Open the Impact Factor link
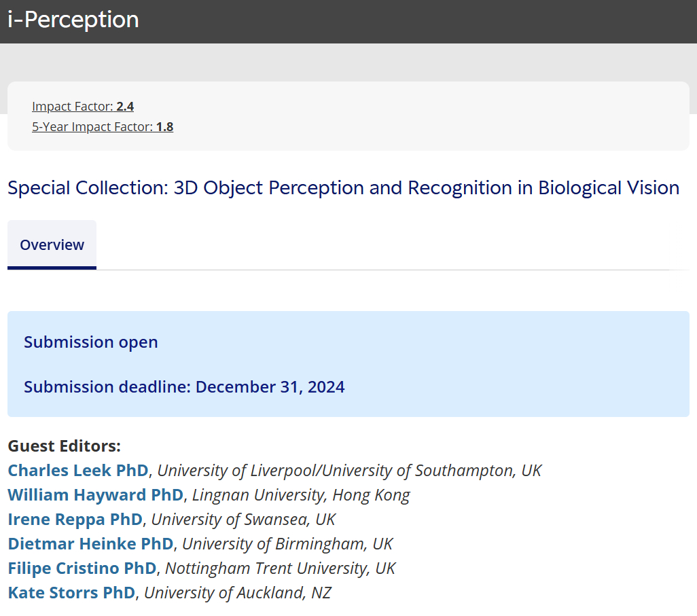 (x=72, y=107)
